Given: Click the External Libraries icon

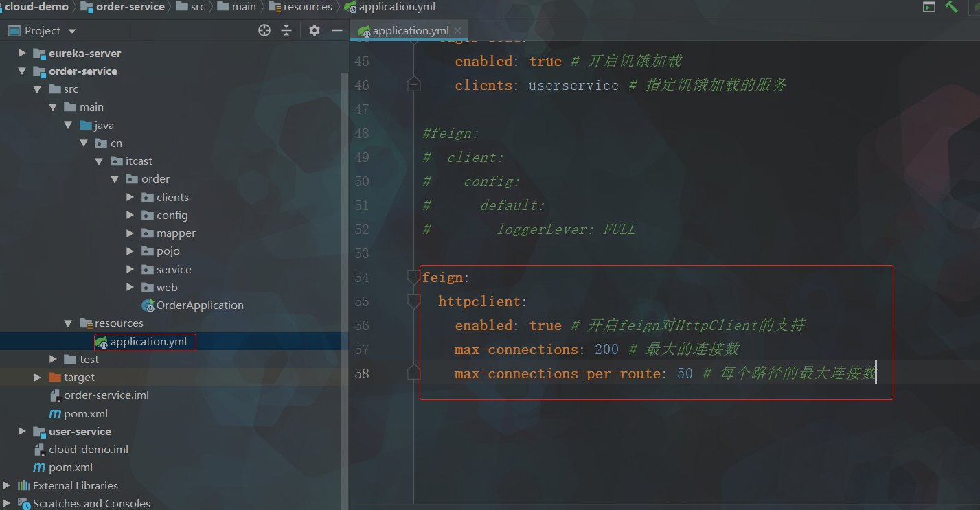Looking at the screenshot, I should coord(24,486).
